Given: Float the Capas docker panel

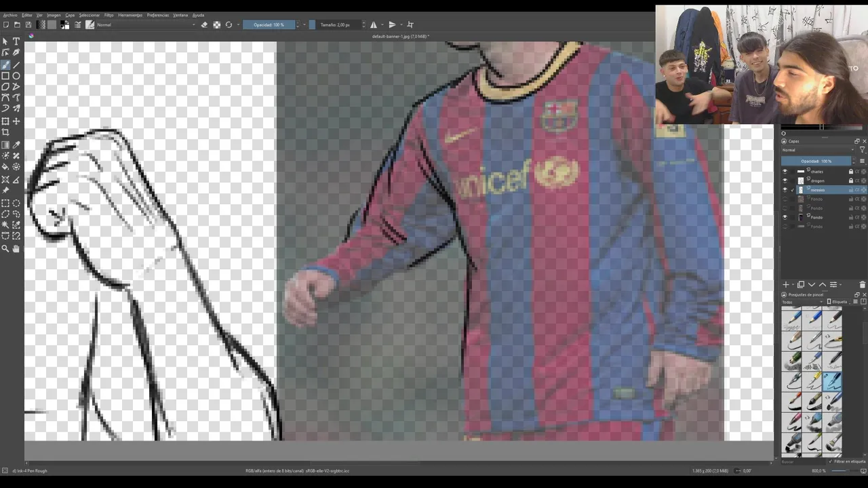Looking at the screenshot, I should tap(857, 141).
